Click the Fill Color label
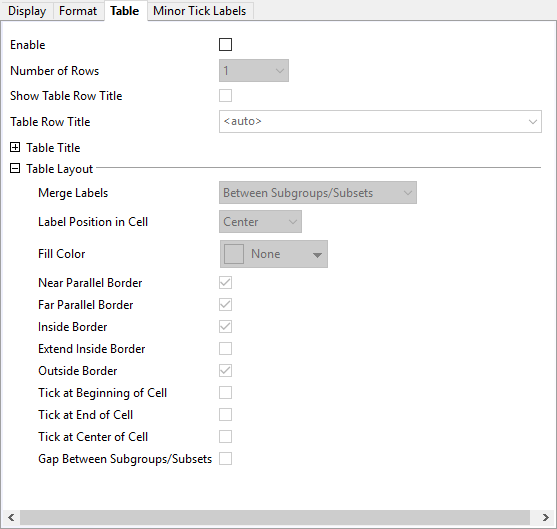The width and height of the screenshot is (557, 529). pos(62,254)
